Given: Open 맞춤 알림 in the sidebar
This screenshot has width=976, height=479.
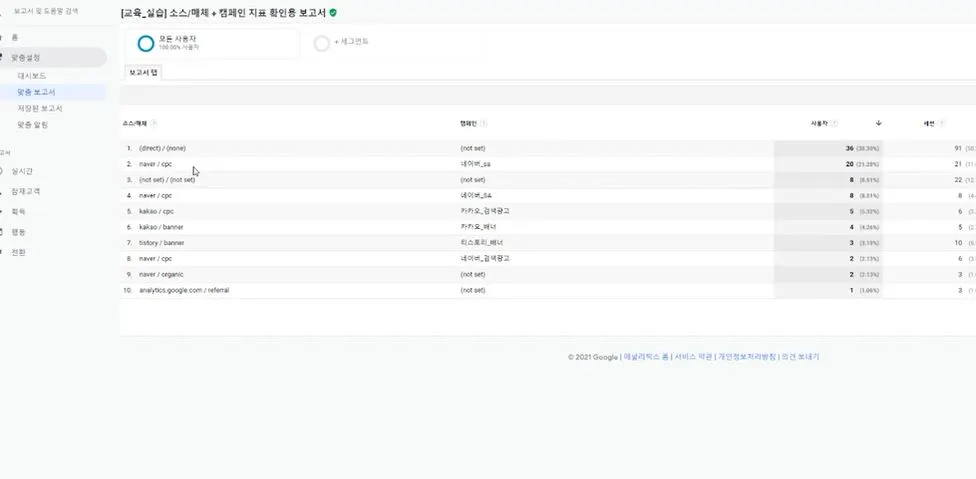Looking at the screenshot, I should [x=33, y=124].
